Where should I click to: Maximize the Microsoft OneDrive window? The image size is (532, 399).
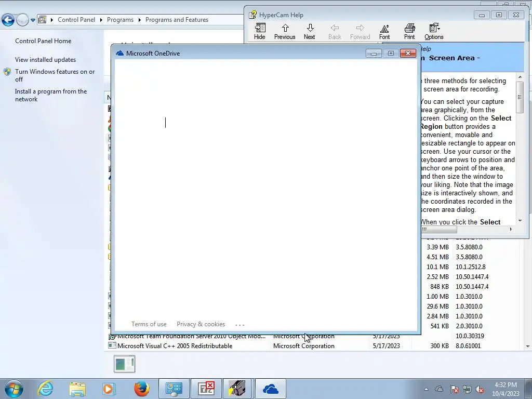pyautogui.click(x=391, y=54)
